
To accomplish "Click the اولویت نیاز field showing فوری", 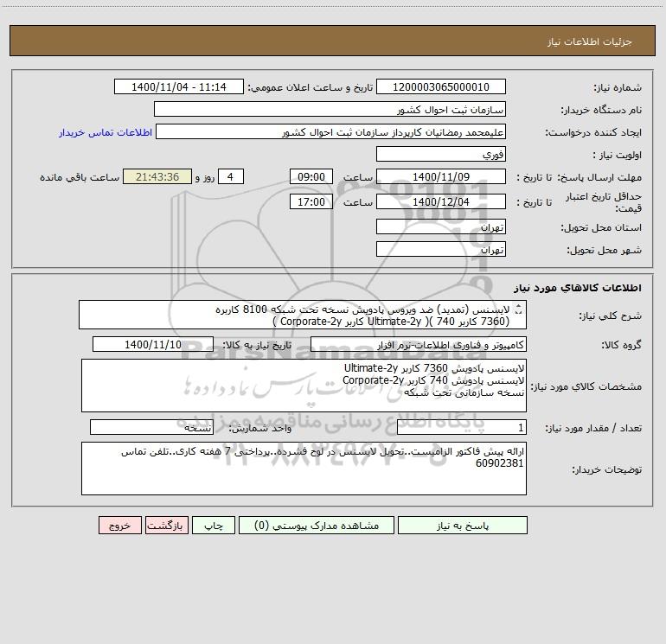I will 441,154.
